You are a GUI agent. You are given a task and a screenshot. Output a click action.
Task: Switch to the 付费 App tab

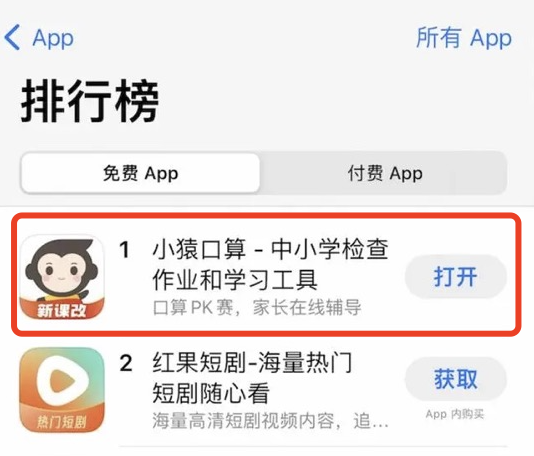pos(385,173)
